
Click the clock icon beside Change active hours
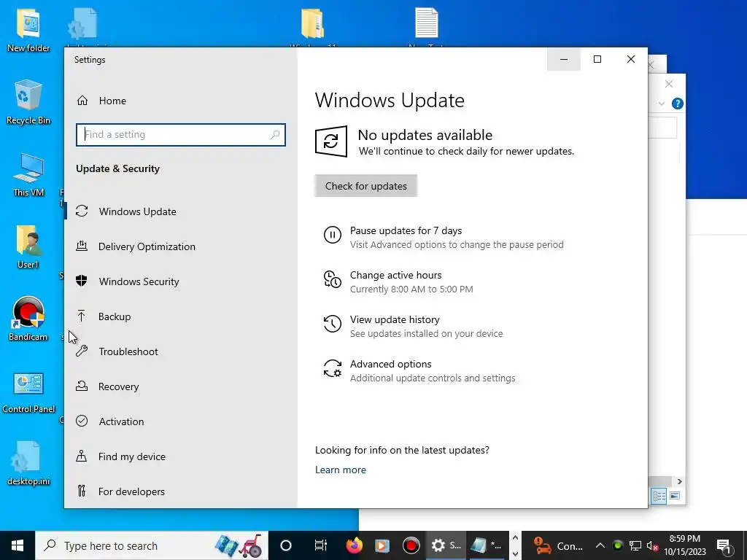click(333, 279)
